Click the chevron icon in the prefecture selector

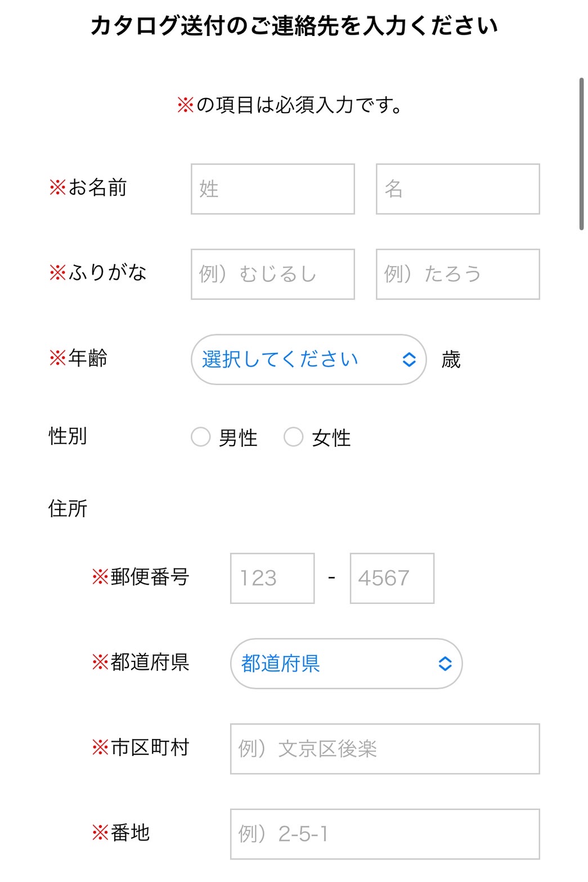pyautogui.click(x=445, y=664)
